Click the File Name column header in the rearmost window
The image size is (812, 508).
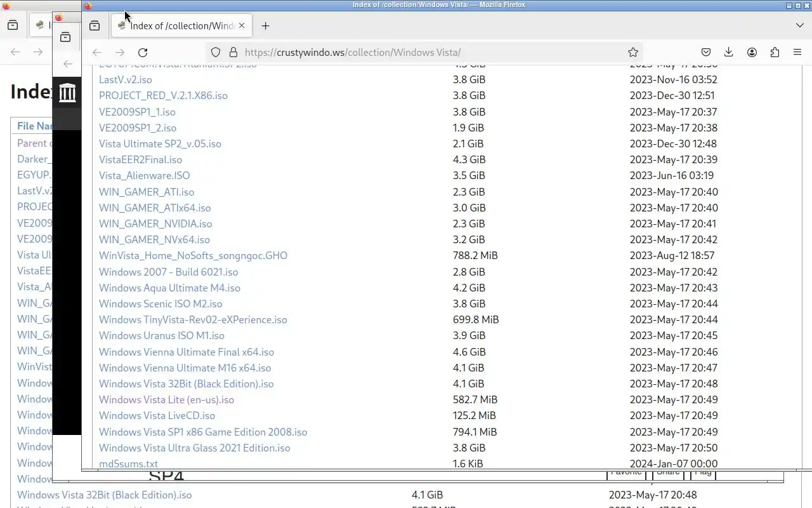click(34, 126)
